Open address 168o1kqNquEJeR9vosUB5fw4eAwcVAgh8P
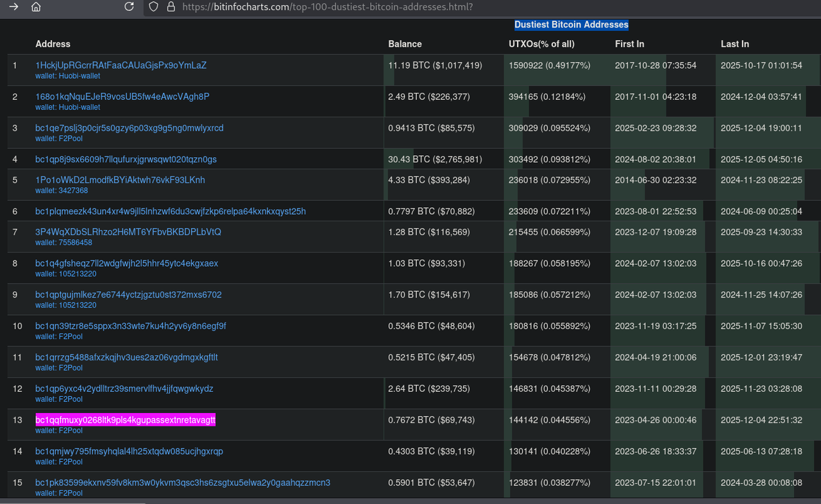 click(123, 97)
